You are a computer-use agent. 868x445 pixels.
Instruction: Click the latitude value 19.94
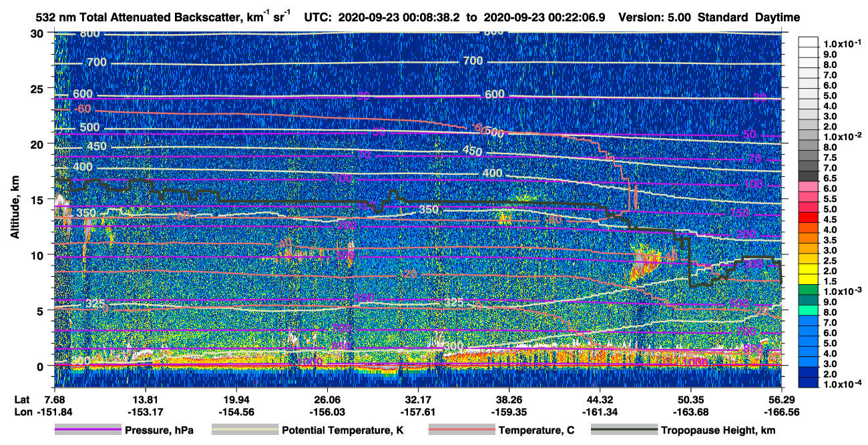(236, 399)
